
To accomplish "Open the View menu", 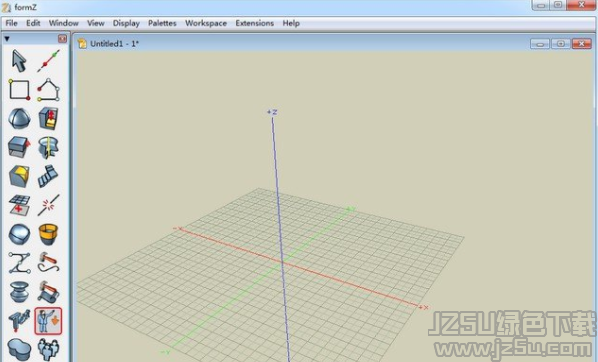I will point(95,23).
